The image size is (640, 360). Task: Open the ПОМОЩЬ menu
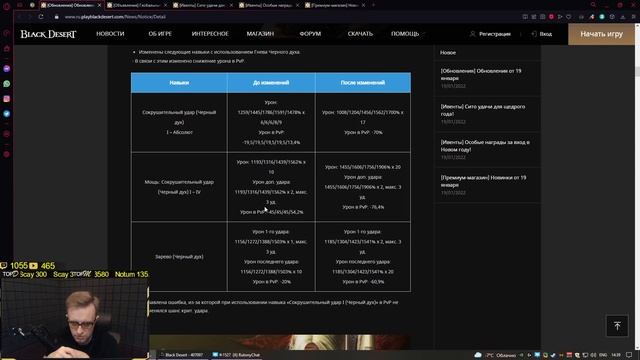point(405,34)
